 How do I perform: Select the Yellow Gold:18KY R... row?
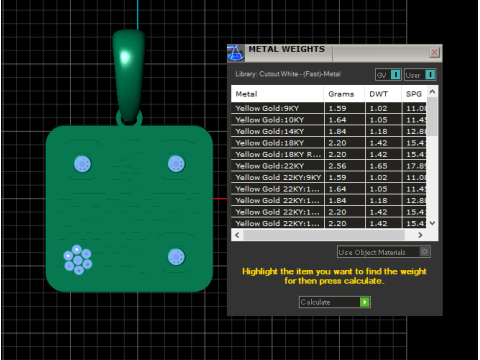point(329,155)
